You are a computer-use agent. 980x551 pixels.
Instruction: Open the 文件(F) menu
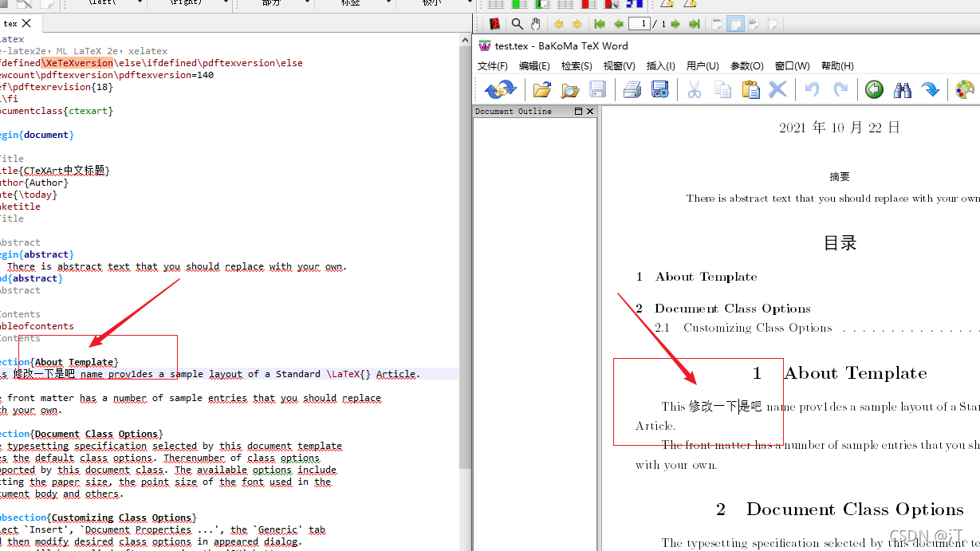pyautogui.click(x=493, y=66)
